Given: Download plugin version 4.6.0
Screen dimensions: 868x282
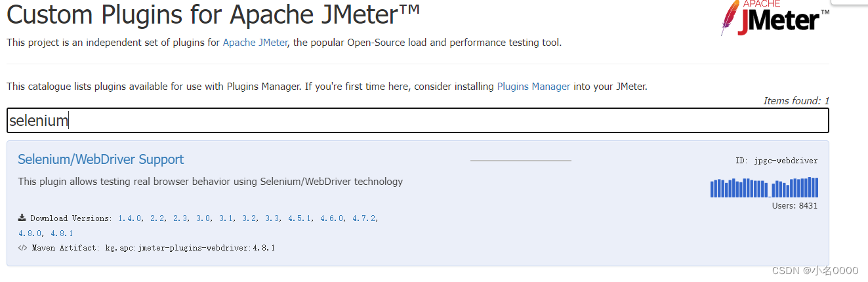Looking at the screenshot, I should point(333,218).
